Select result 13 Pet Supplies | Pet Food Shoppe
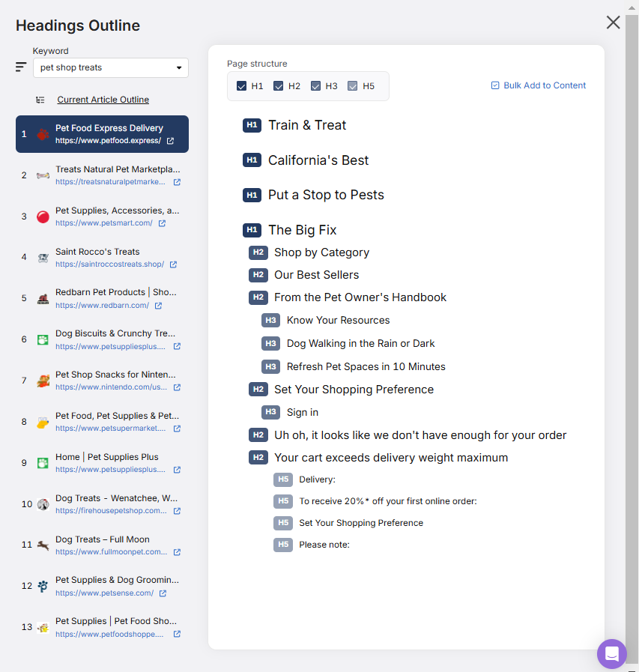 102,627
